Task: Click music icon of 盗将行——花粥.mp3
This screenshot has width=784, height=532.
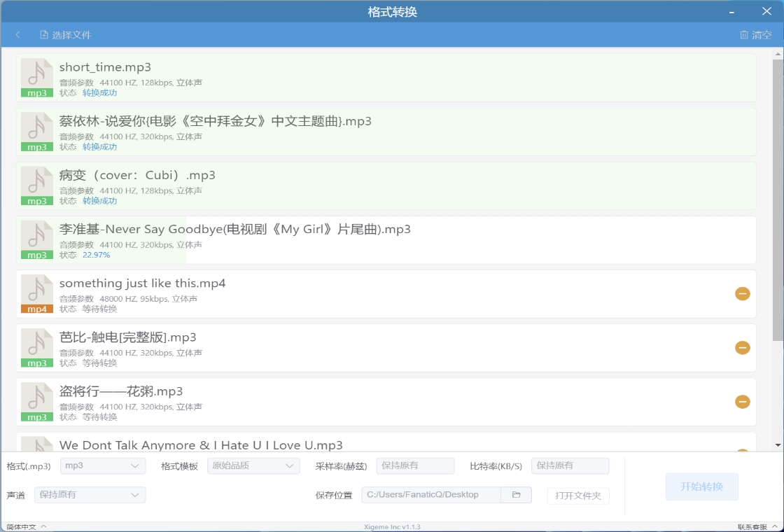Action: [x=37, y=402]
